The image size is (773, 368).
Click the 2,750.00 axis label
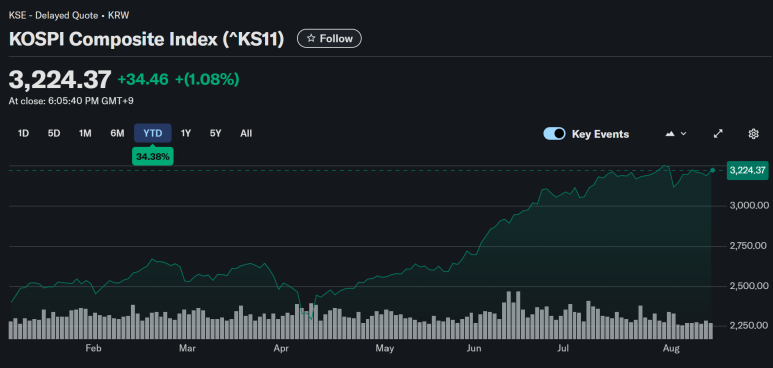(x=748, y=246)
